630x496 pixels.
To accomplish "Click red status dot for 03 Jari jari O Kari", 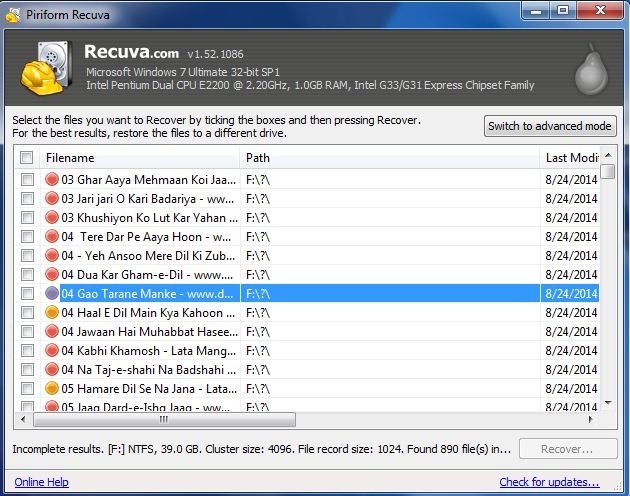I will [52, 198].
